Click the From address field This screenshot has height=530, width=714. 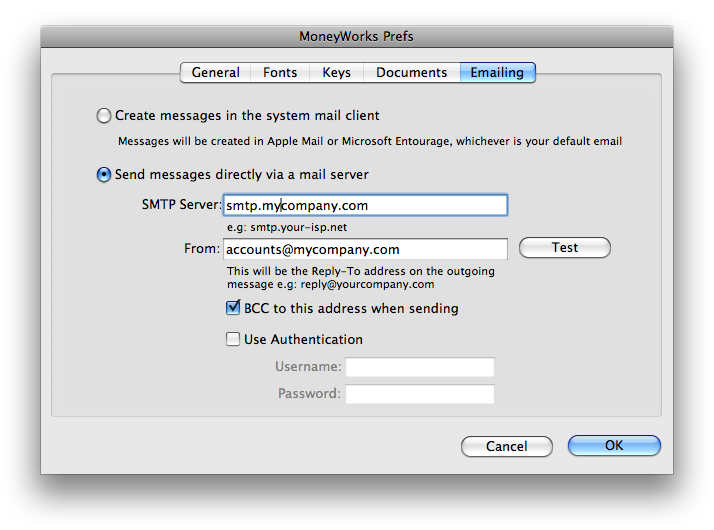(365, 249)
